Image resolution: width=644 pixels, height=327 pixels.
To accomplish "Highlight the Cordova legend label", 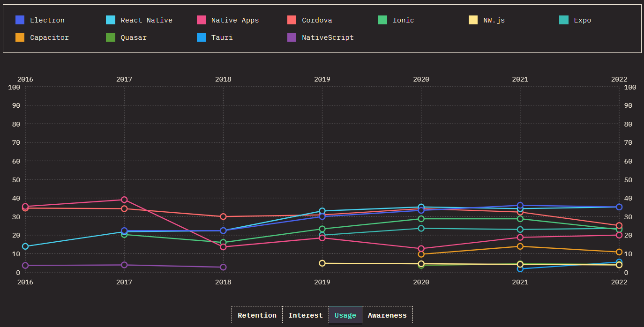I will tap(317, 20).
